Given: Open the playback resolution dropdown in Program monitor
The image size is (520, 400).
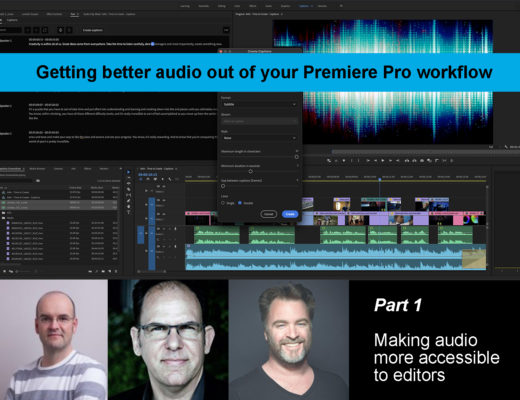Looking at the screenshot, I should point(492,147).
